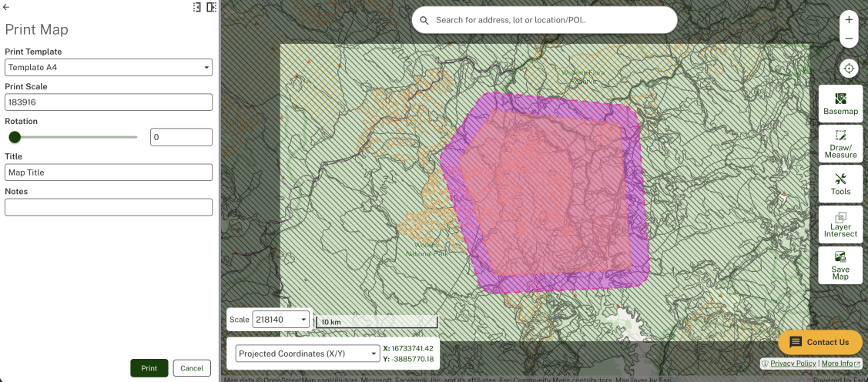Locate my position with crosshair icon
This screenshot has height=382, width=868.
click(849, 69)
